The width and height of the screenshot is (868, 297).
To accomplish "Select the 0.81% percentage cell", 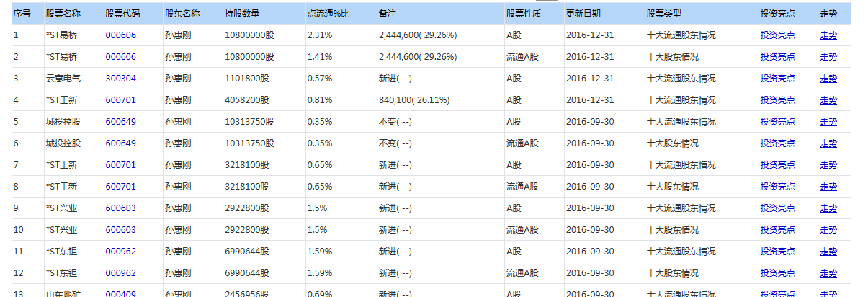I will point(341,99).
